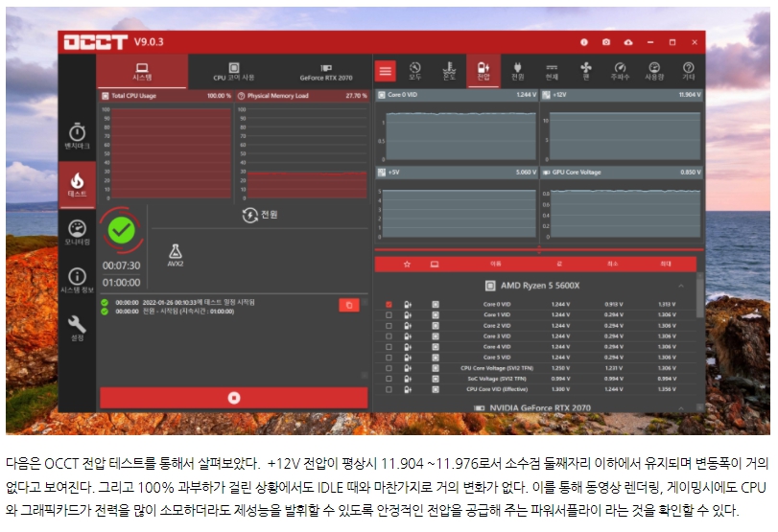778x532 pixels.
Task: Sort by the 최소 minimum column header
Action: coord(613,265)
